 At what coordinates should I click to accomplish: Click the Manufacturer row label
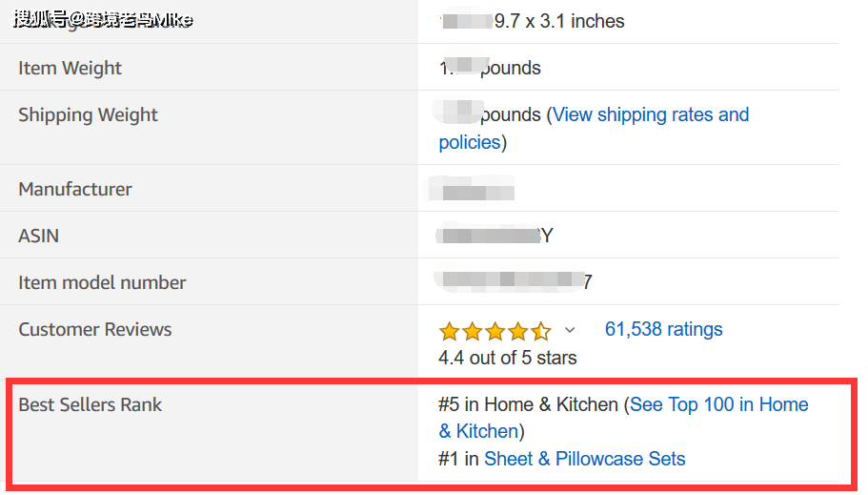75,190
